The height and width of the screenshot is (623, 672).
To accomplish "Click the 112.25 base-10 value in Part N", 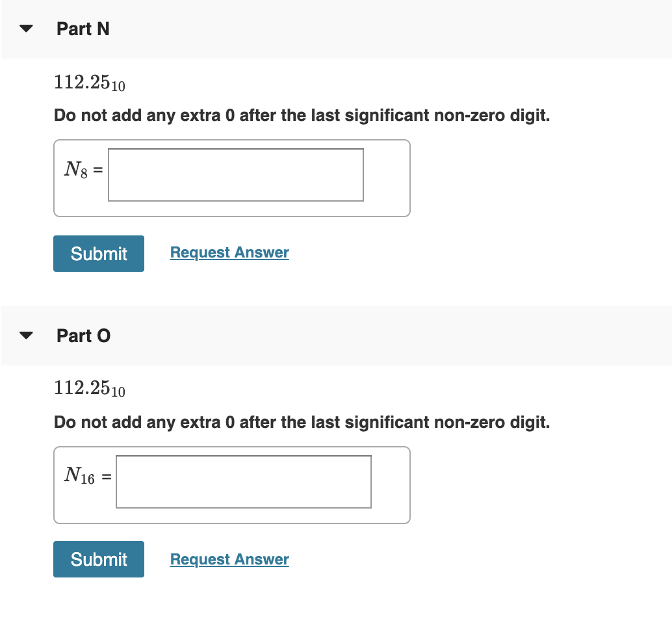I will pyautogui.click(x=89, y=82).
